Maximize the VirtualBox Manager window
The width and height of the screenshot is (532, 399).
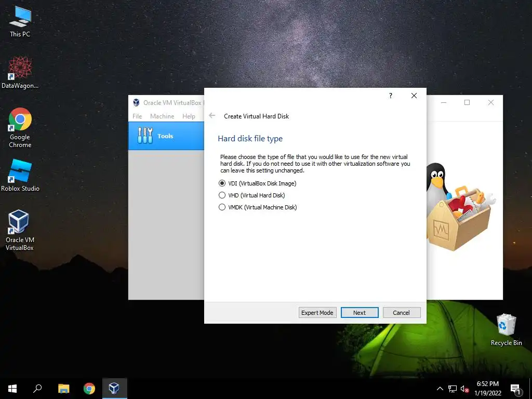467,102
